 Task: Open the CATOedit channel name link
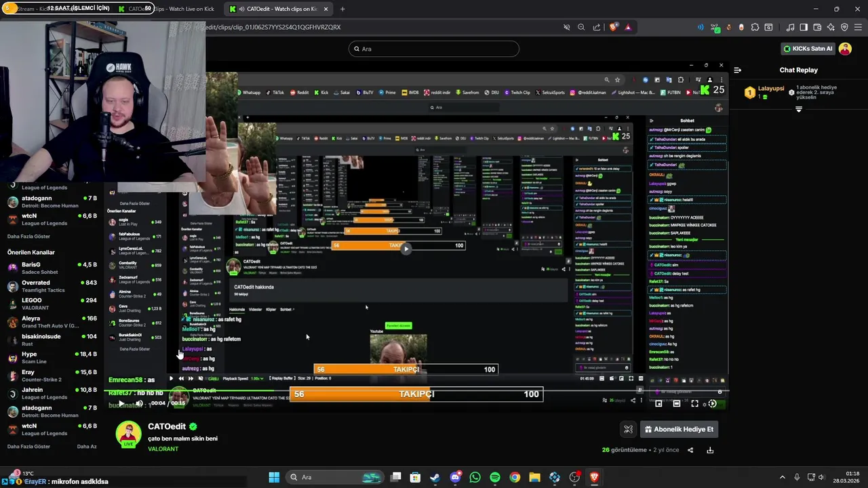[167, 427]
